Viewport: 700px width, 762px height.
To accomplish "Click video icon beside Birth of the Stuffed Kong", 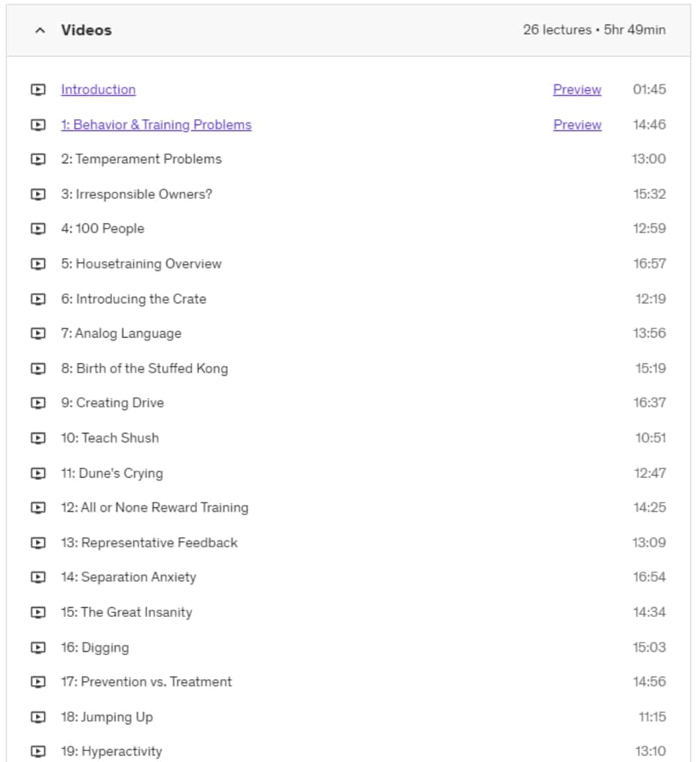I will (38, 368).
